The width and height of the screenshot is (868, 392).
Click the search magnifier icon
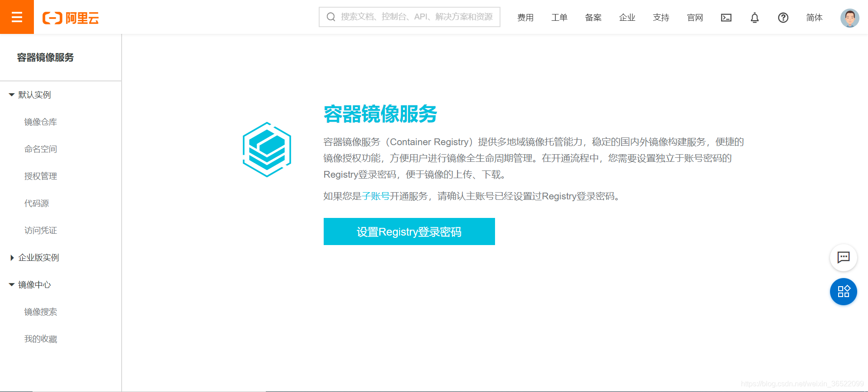331,17
